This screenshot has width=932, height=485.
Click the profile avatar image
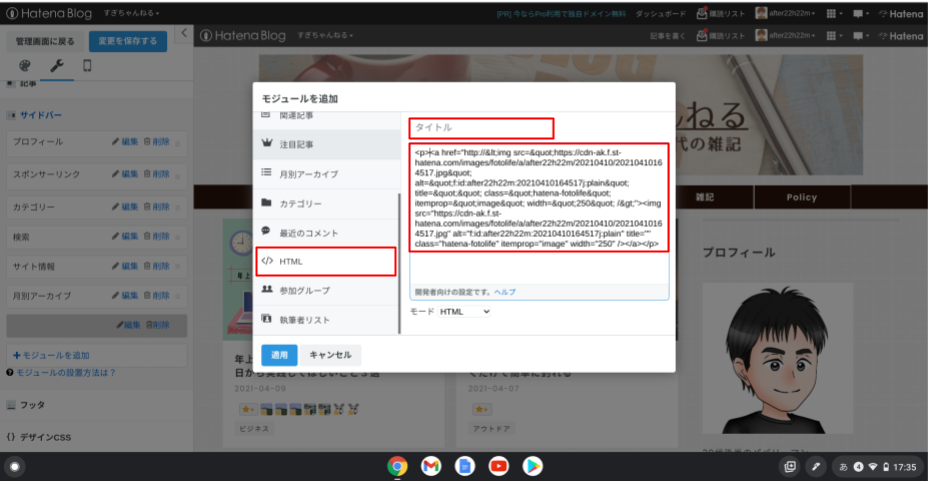click(x=777, y=358)
